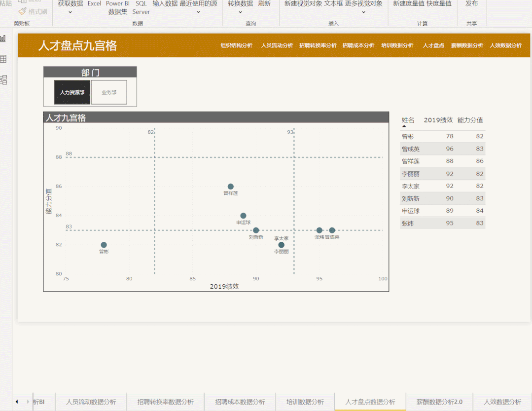
Task: Click the Excel data source button
Action: [x=94, y=4]
